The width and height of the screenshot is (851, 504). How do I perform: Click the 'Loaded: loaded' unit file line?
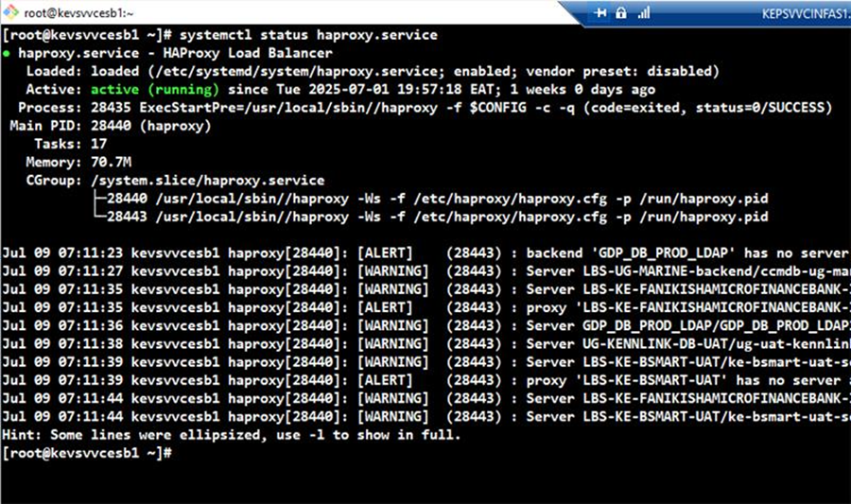[373, 71]
